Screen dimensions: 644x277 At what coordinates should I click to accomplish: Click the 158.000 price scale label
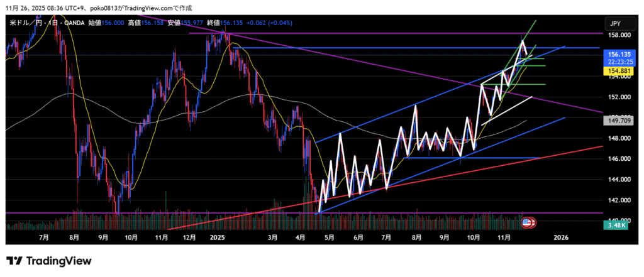pyautogui.click(x=614, y=36)
